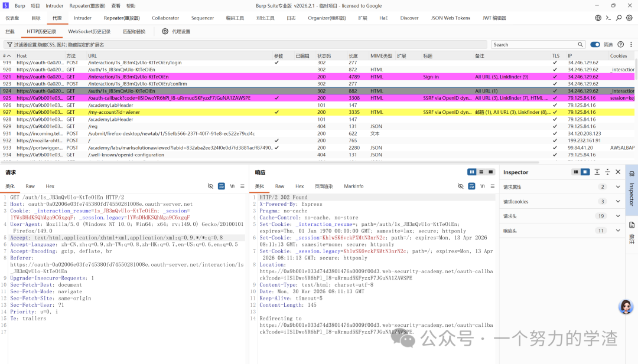
Task: Click the globe browser icon at top right
Action: [598, 18]
